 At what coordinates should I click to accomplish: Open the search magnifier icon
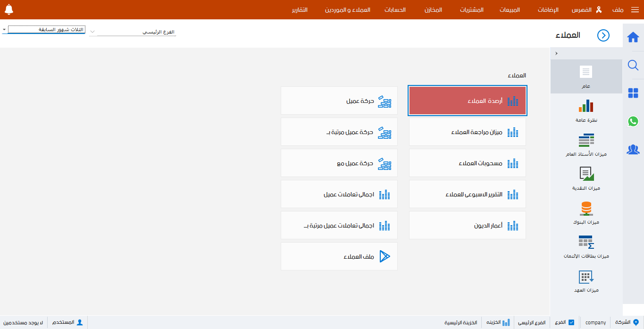(x=633, y=65)
